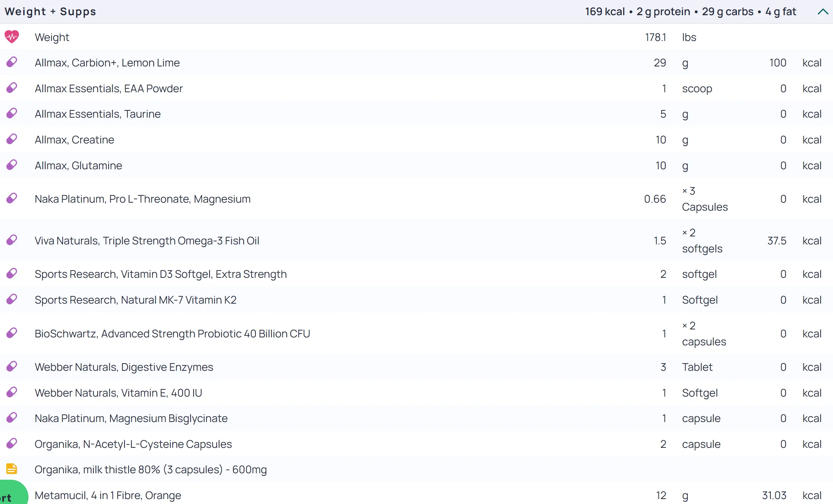Click pill icon for BioSchwartz Probiotic 40 Billion CFU
833x504 pixels.
coord(12,333)
